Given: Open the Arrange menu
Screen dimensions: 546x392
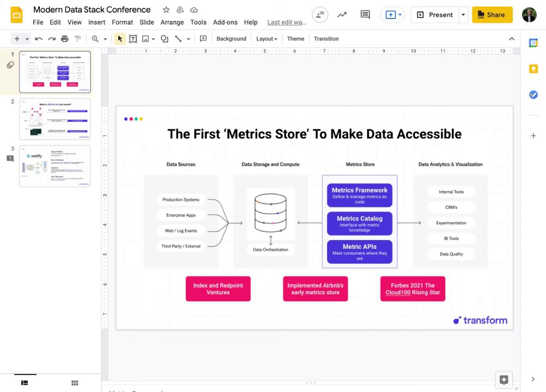Looking at the screenshot, I should click(172, 22).
